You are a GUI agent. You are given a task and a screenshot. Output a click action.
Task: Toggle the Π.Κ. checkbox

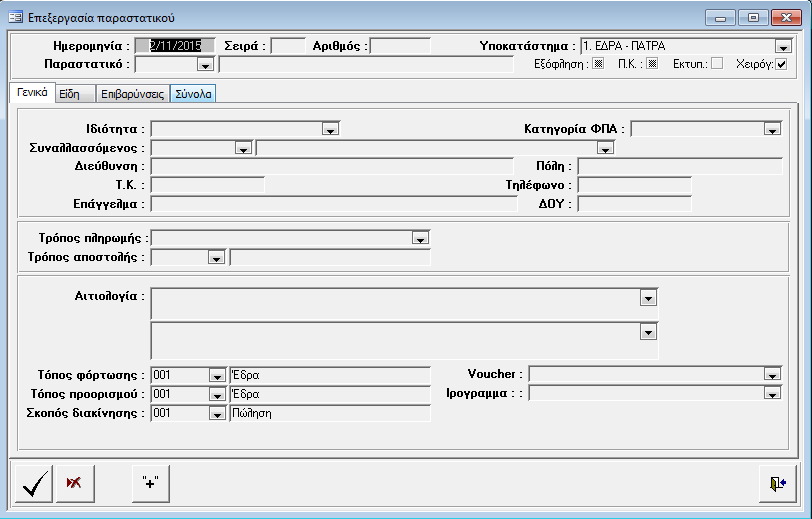click(652, 64)
